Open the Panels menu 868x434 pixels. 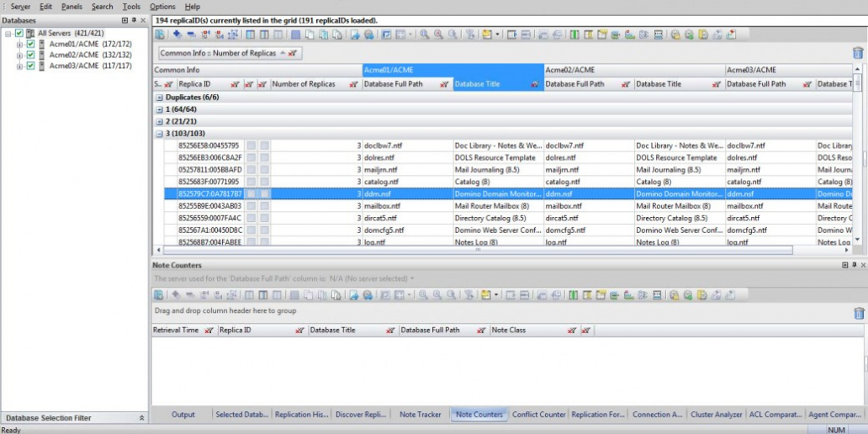coord(72,7)
